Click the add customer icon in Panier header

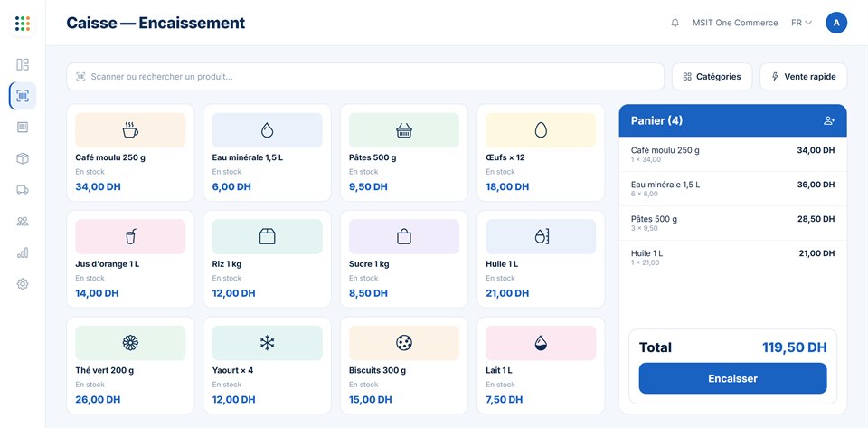tap(829, 120)
